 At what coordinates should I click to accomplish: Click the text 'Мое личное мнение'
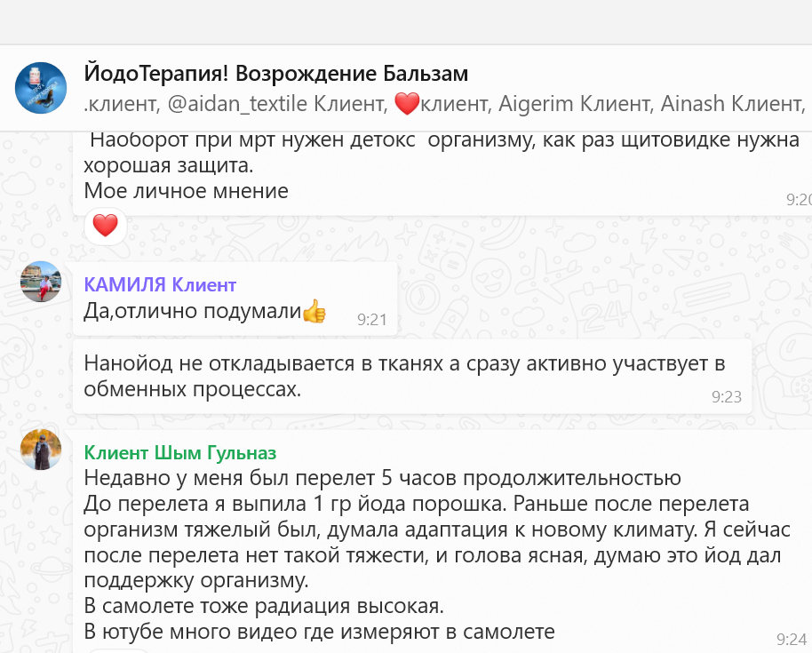point(187,190)
